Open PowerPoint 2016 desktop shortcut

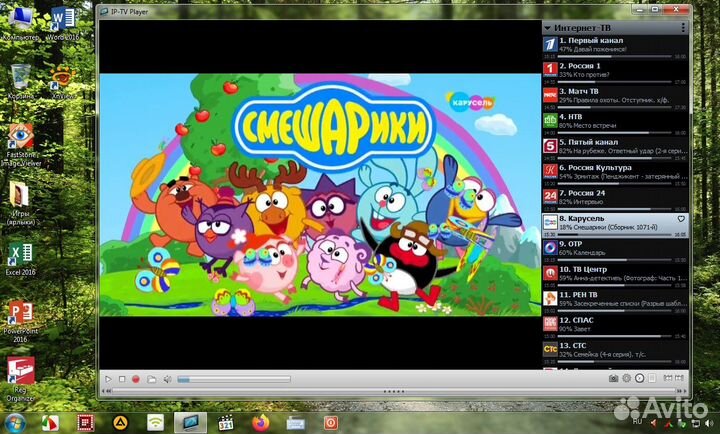(x=21, y=321)
